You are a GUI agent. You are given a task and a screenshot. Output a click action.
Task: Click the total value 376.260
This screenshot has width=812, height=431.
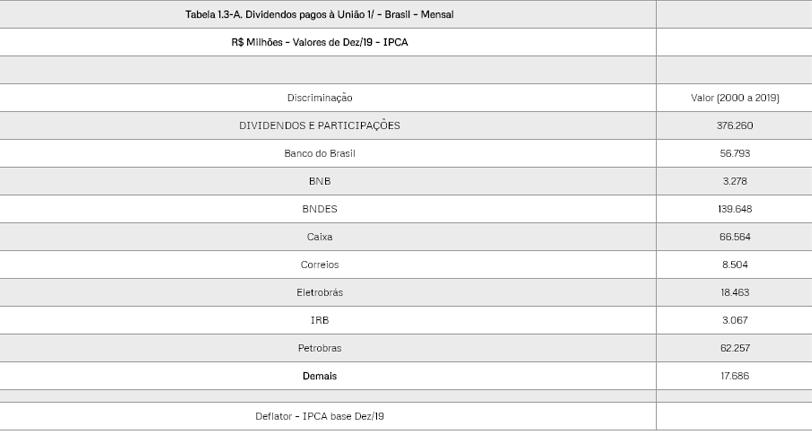tap(734, 126)
